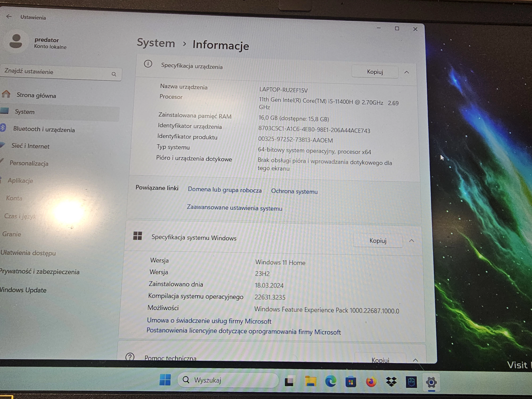Launch Microsoft Edge from the taskbar
The image size is (532, 399).
[331, 381]
